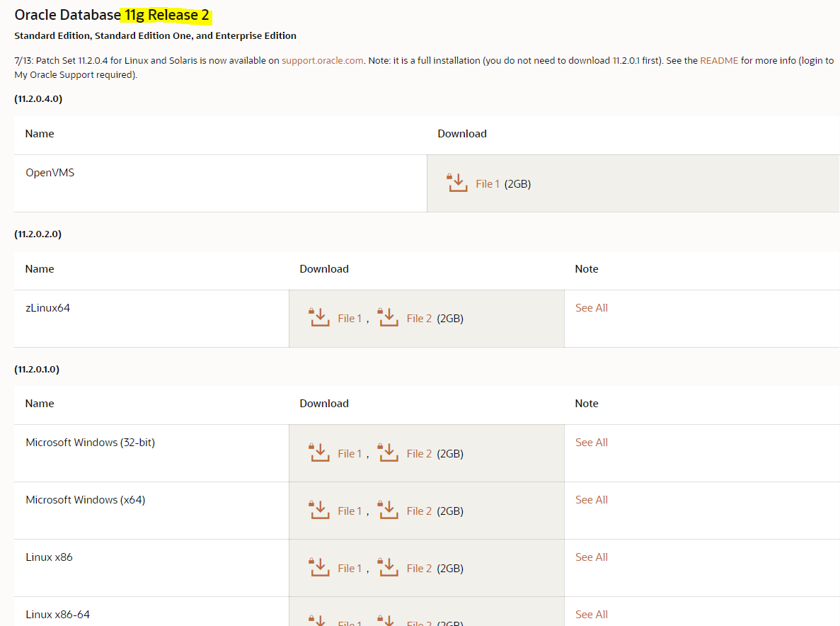
Task: Download Microsoft Windows (x64) File 1 link
Action: click(x=350, y=511)
